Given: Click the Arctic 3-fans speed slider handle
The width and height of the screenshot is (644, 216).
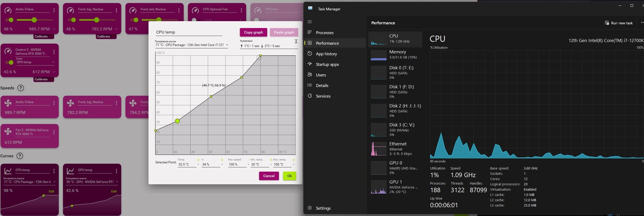Looking at the screenshot, I should [x=34, y=20].
